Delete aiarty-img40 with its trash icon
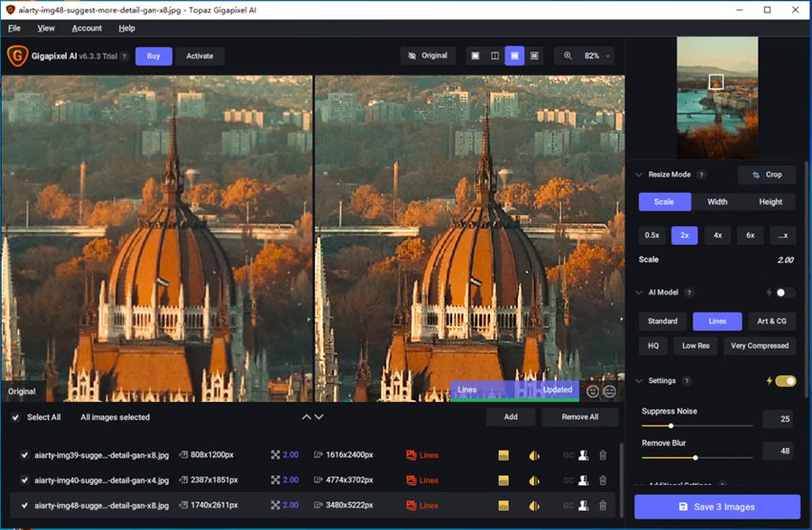This screenshot has width=812, height=530. pos(603,480)
